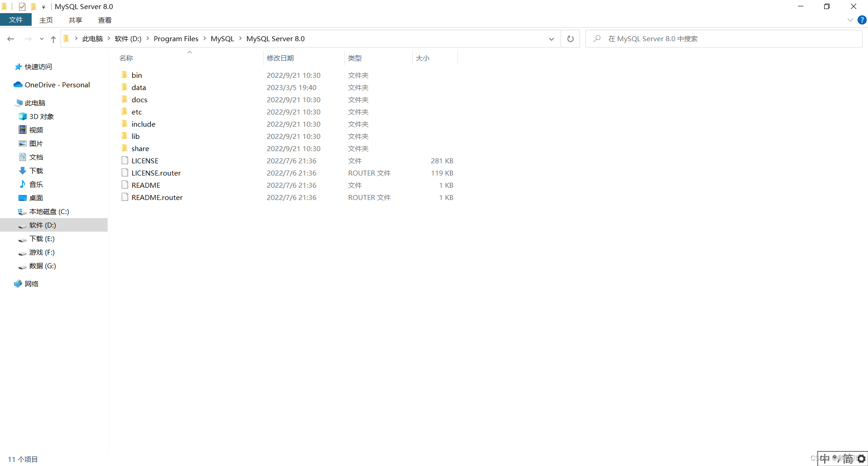868x466 pixels.
Task: Toggle the 中 input language indicator
Action: (x=825, y=459)
